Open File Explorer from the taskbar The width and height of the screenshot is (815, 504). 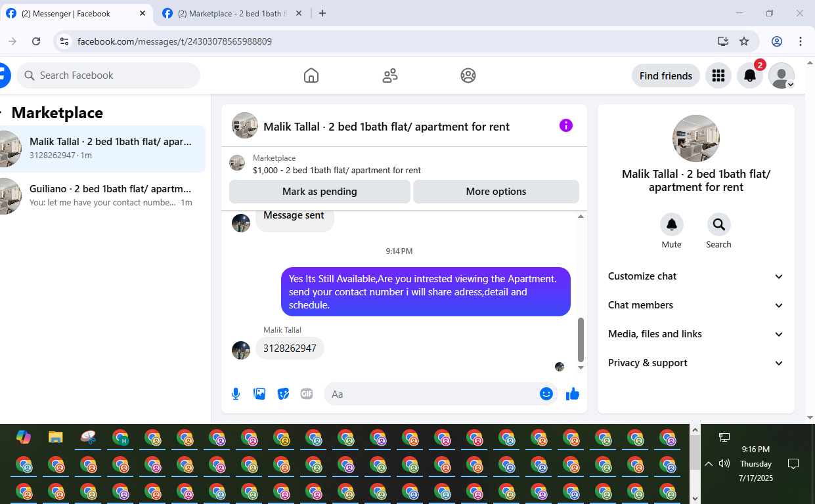click(x=56, y=437)
